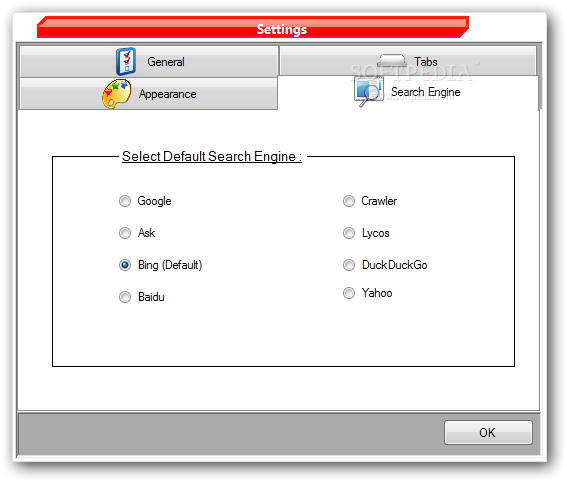
Task: Switch to the Tabs settings tab
Action: [408, 61]
